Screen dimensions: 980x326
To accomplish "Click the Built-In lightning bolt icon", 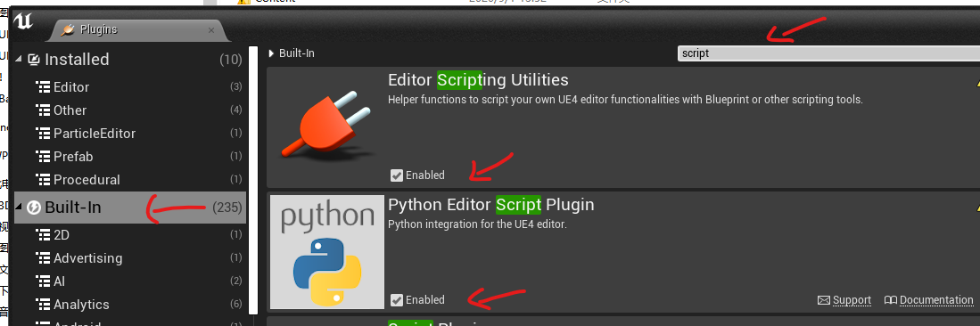I will click(34, 208).
